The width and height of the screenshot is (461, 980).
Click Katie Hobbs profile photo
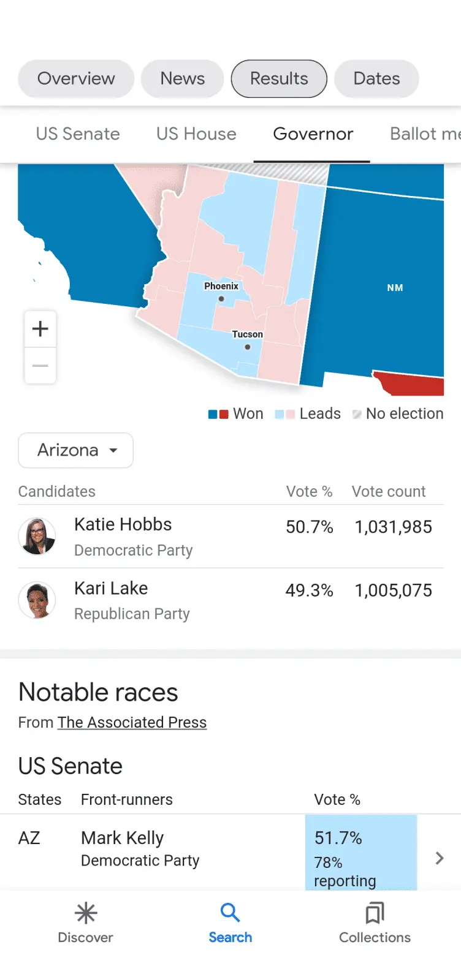click(37, 537)
